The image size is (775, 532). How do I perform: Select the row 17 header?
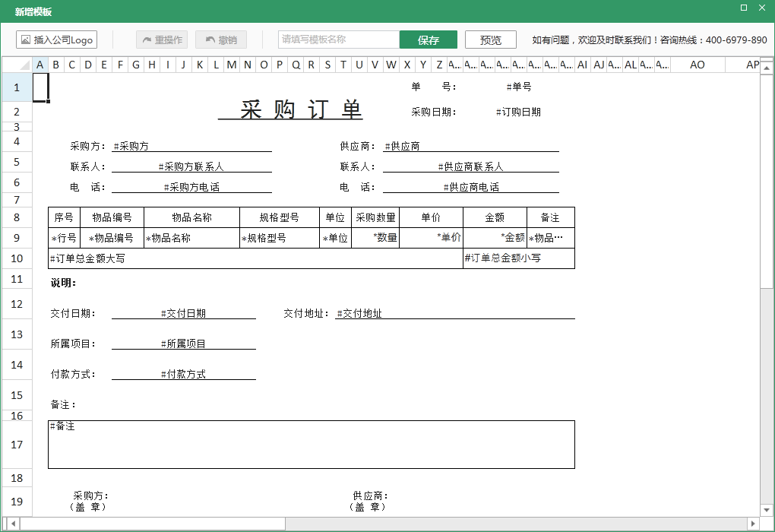click(x=17, y=445)
